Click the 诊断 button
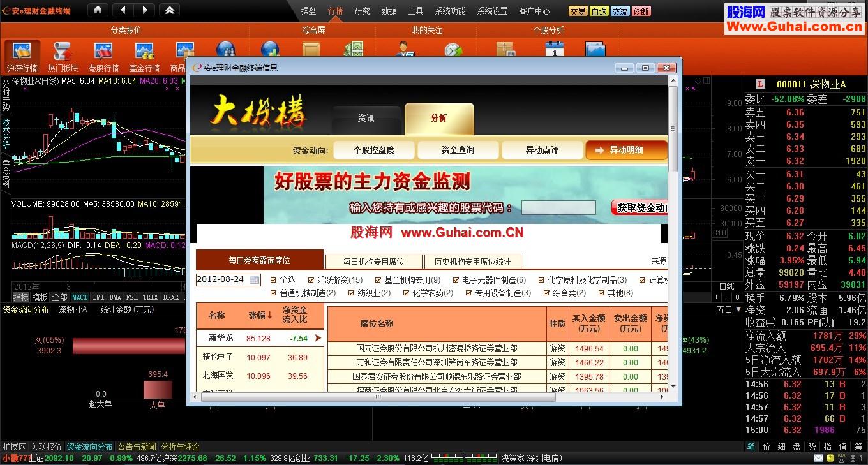The image size is (868, 465). [641, 11]
